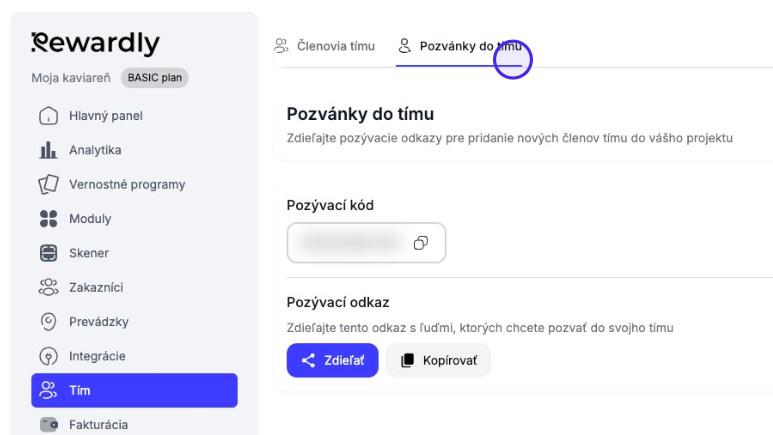Click the Fakturácia wallet icon
The image size is (773, 435).
point(48,425)
